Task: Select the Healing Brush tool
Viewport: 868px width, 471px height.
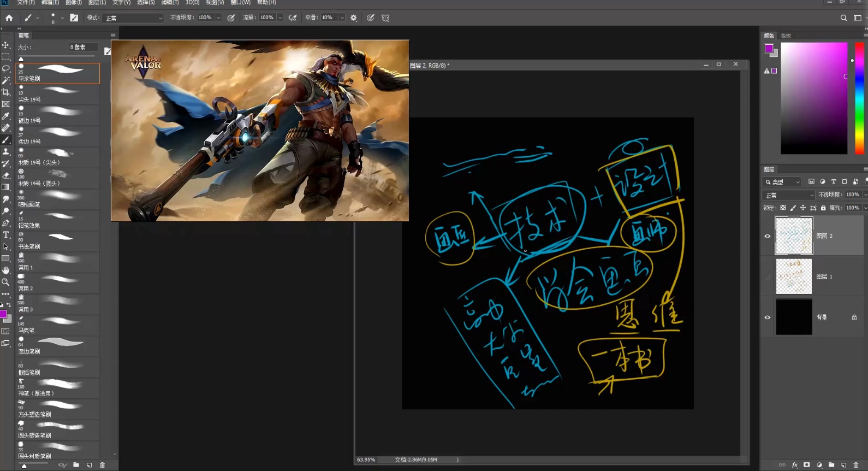Action: tap(5, 128)
